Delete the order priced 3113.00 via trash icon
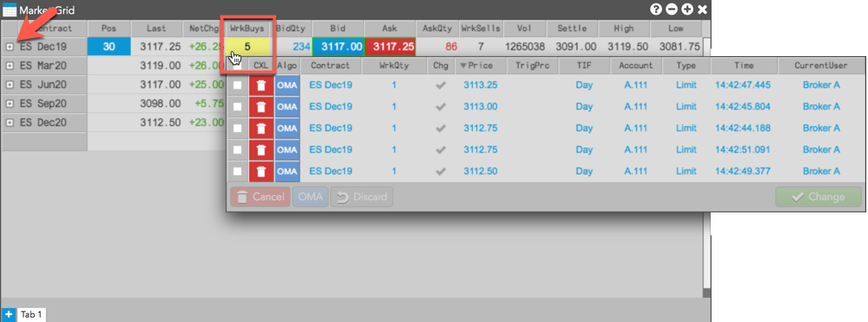This screenshot has height=322, width=868. point(261,106)
